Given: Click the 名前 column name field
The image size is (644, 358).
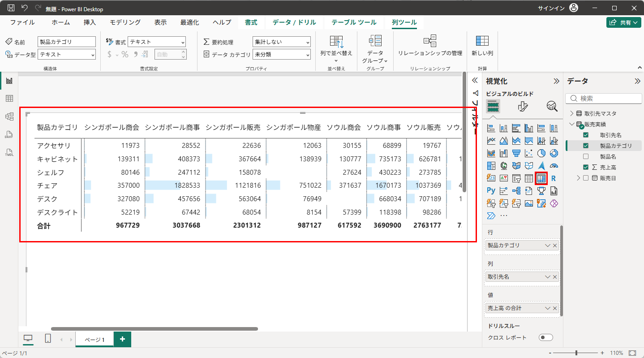Looking at the screenshot, I should tap(67, 42).
